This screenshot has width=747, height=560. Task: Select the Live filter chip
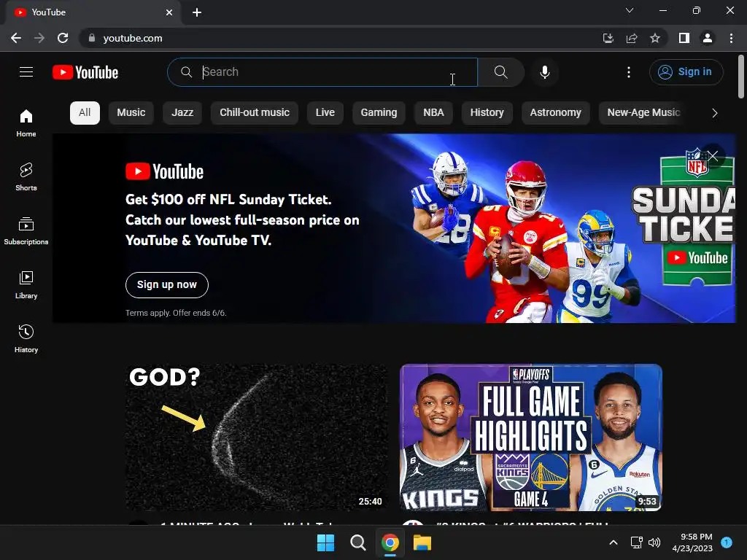tap(325, 113)
